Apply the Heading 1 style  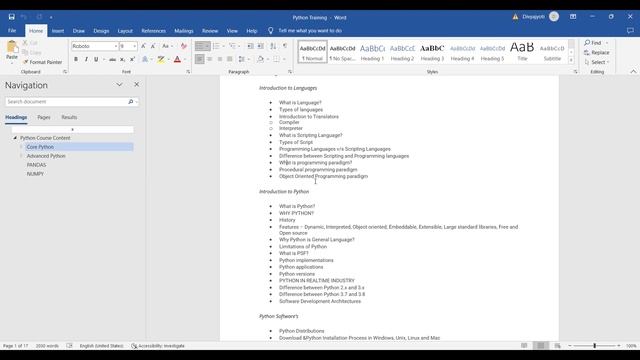point(372,52)
